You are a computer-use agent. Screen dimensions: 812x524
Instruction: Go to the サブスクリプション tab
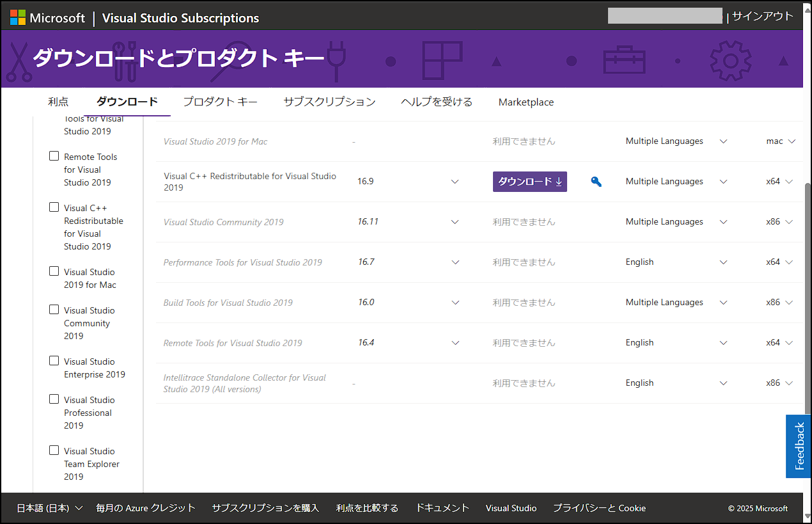[x=329, y=102]
